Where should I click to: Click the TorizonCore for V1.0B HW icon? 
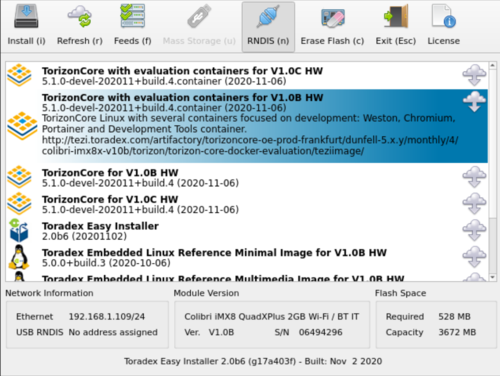click(x=19, y=177)
